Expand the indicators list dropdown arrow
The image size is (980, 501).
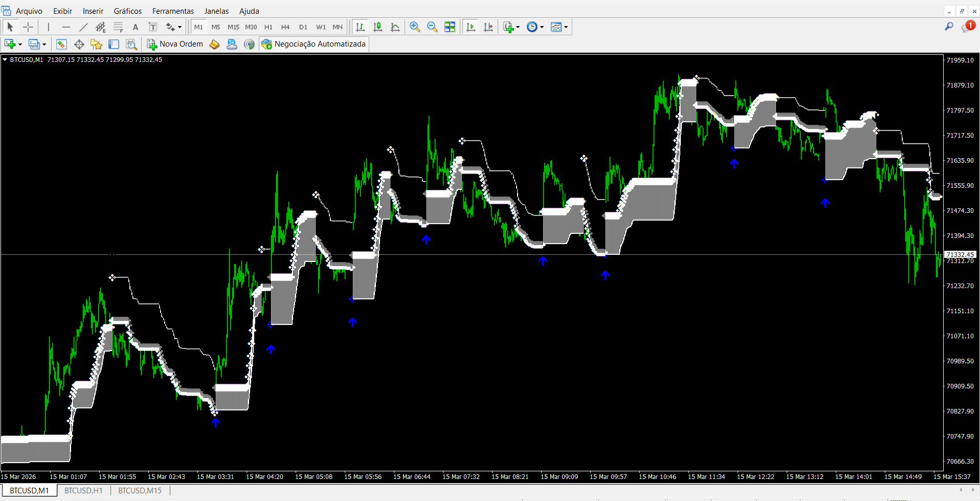pos(518,28)
